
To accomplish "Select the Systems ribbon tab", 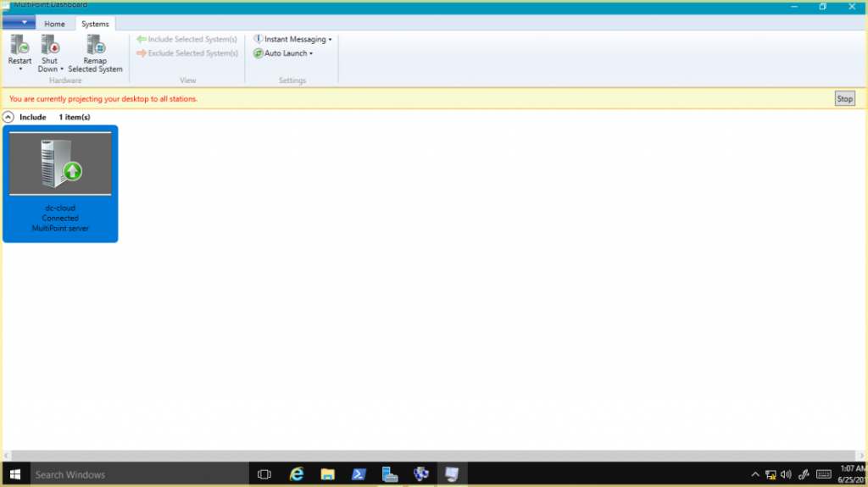I will [x=95, y=24].
